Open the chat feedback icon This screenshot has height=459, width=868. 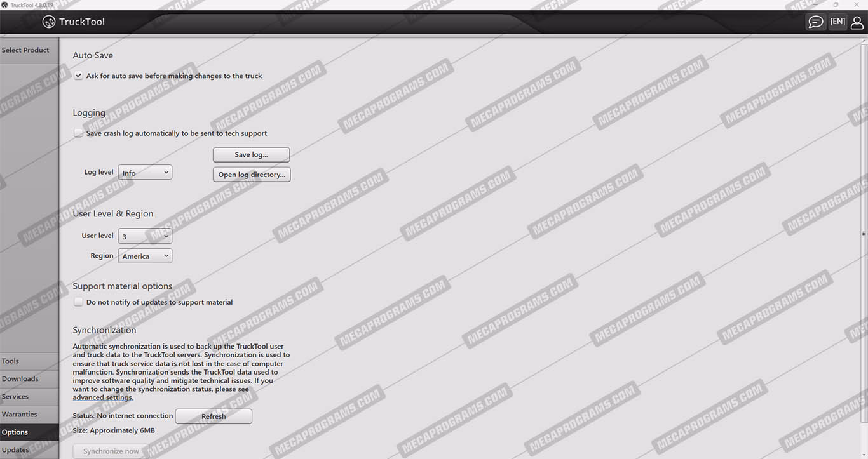[815, 22]
